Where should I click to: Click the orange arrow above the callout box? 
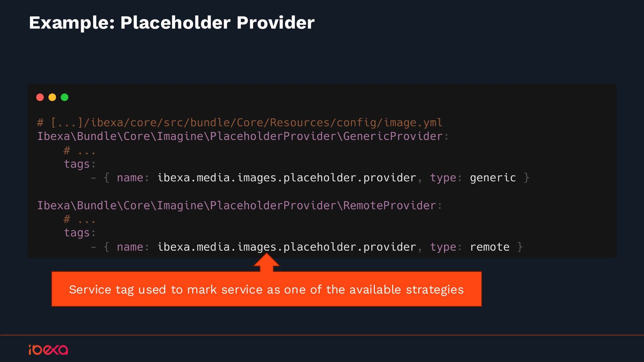267,262
